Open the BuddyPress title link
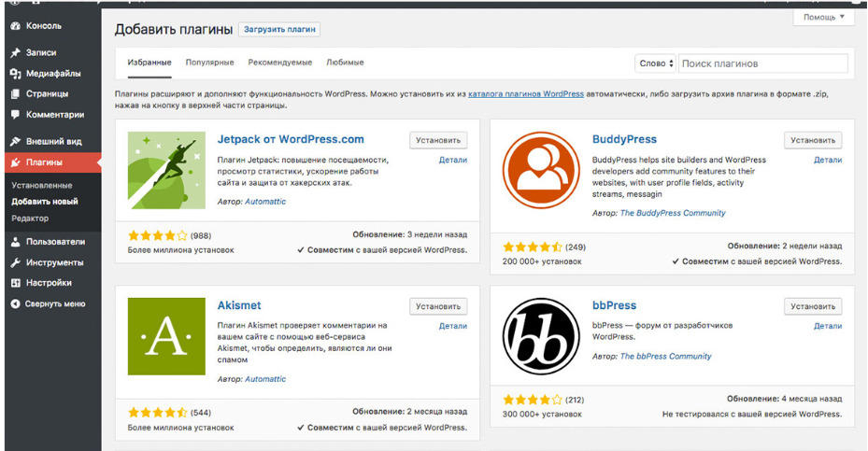This screenshot has height=451, width=868. (x=624, y=139)
